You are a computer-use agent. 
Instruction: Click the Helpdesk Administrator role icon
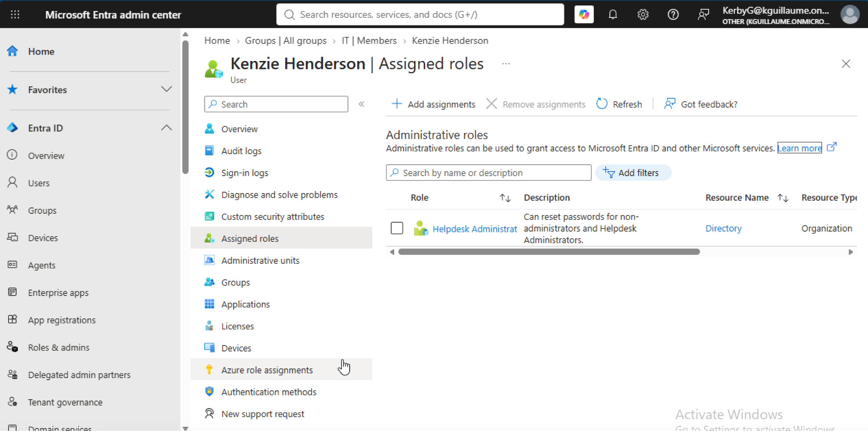click(420, 228)
